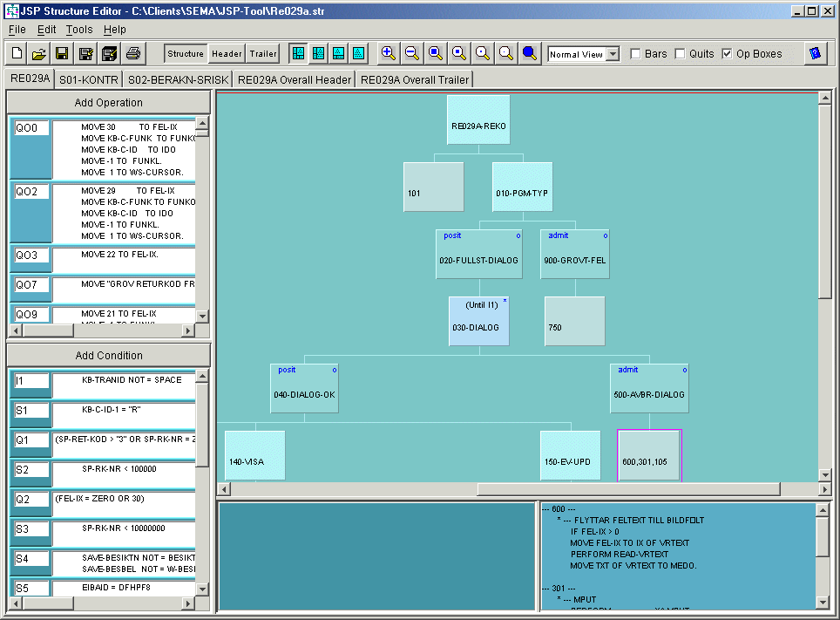Zoom out with the minus magnifier
Image resolution: width=840 pixels, height=620 pixels.
point(412,53)
